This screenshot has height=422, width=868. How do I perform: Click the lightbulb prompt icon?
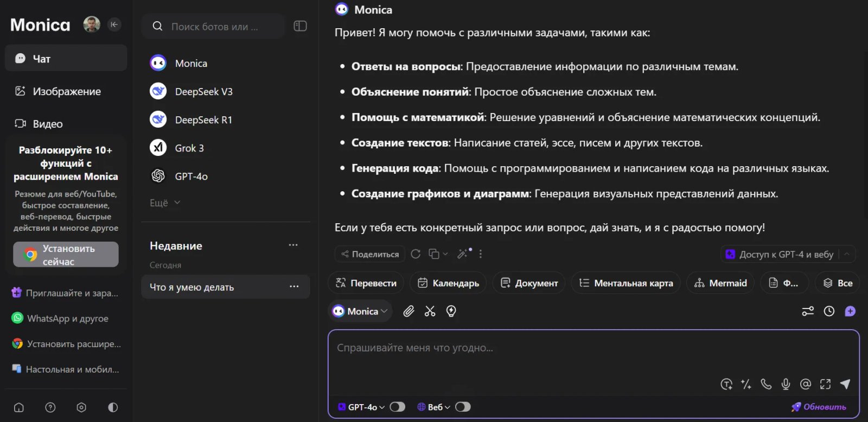click(451, 311)
